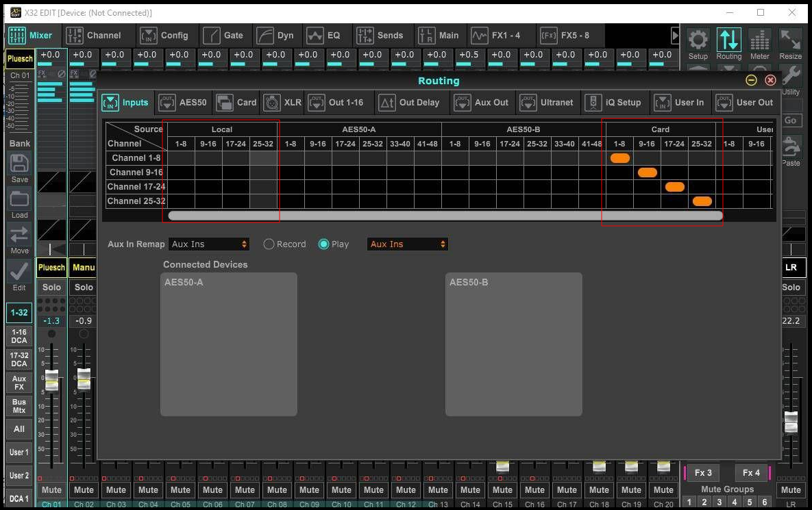Image resolution: width=812 pixels, height=510 pixels.
Task: Select the Ultranet routing tab
Action: coord(547,103)
